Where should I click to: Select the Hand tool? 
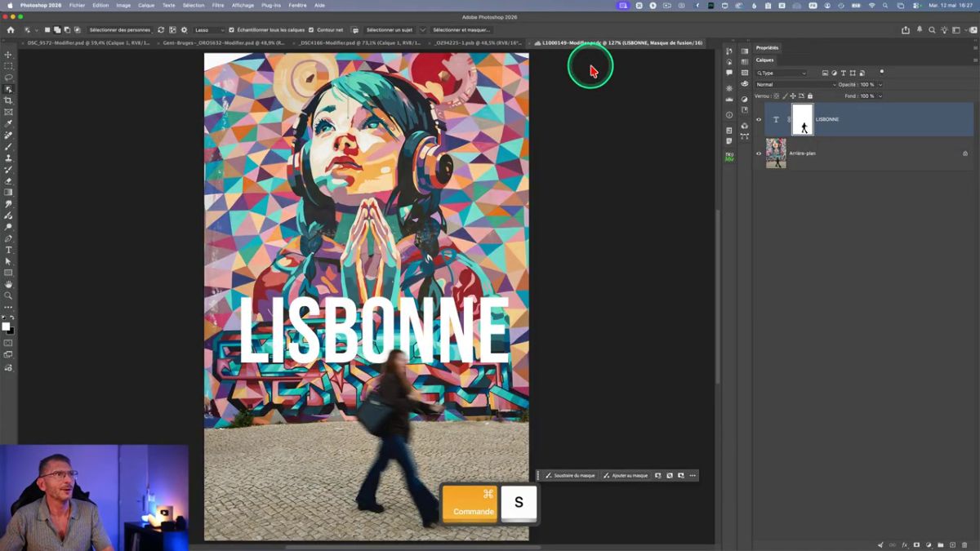[x=8, y=285]
